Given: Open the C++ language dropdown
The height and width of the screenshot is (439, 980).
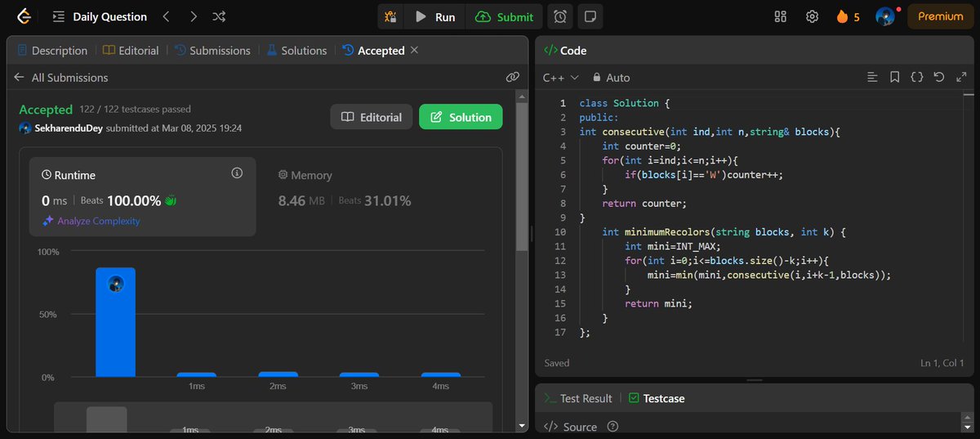Looking at the screenshot, I should pos(561,78).
